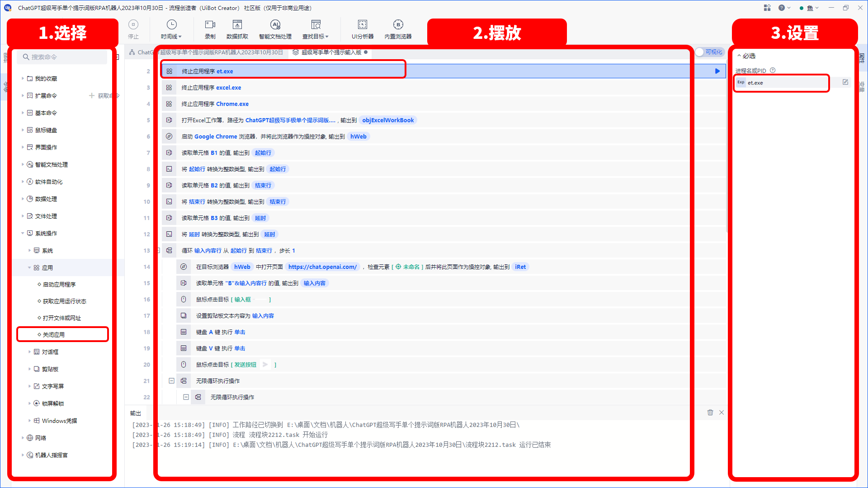
Task: Click the help icon next to 进程名或PID
Action: pos(773,70)
